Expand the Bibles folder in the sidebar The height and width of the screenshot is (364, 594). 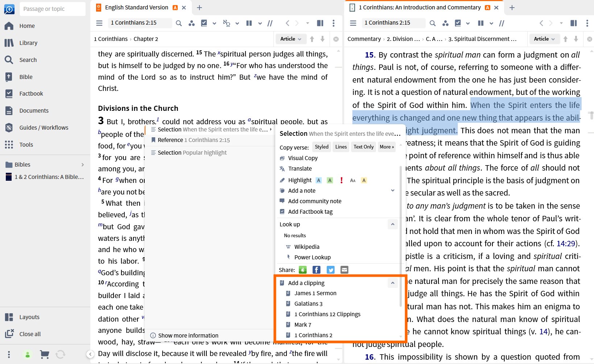tap(83, 165)
